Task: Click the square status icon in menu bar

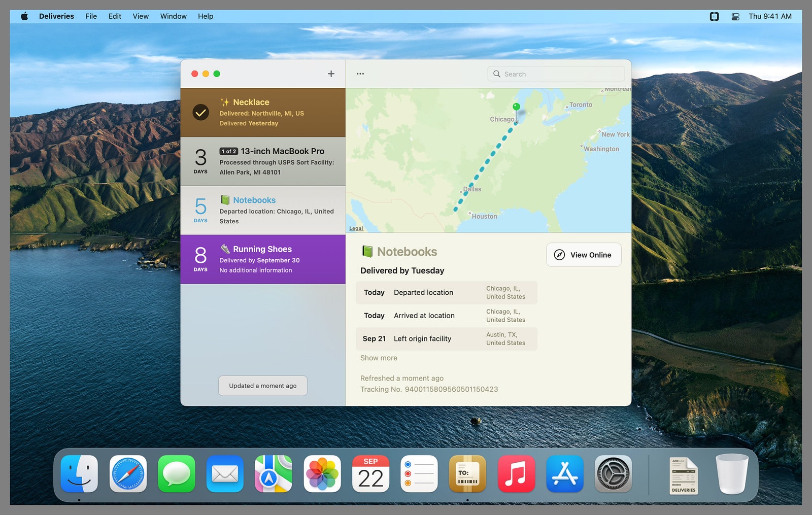Action: (714, 16)
